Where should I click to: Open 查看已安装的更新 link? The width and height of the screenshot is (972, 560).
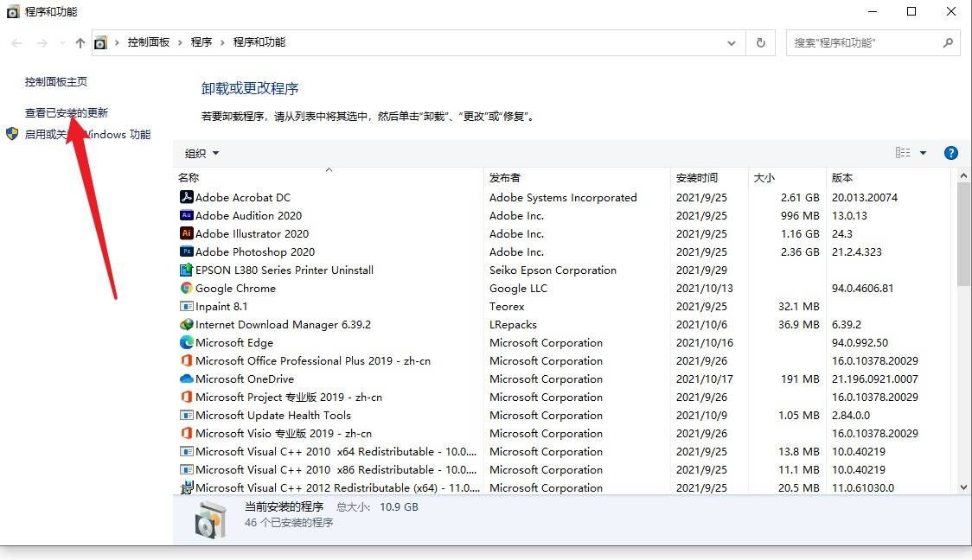67,112
